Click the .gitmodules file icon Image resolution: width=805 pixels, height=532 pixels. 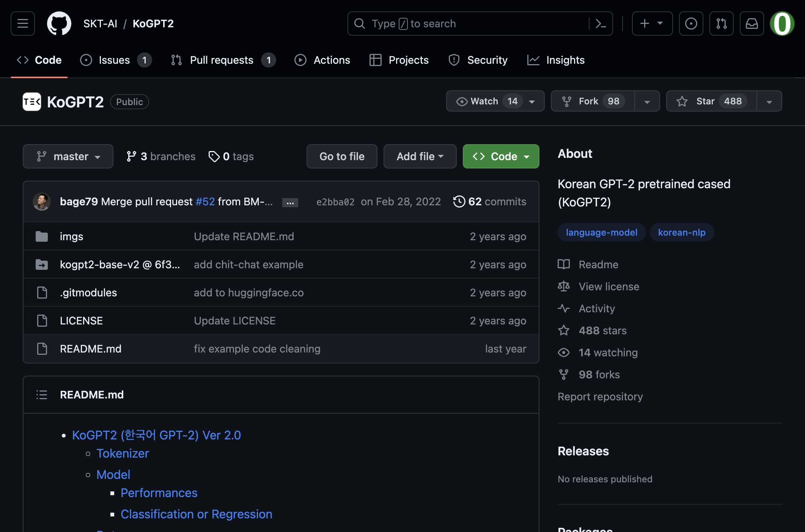tap(42, 293)
